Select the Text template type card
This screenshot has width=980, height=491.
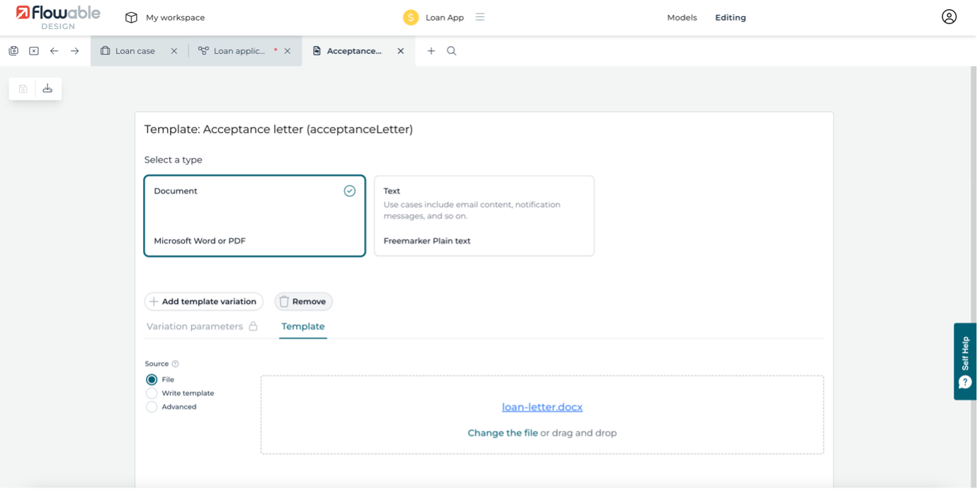coord(484,215)
